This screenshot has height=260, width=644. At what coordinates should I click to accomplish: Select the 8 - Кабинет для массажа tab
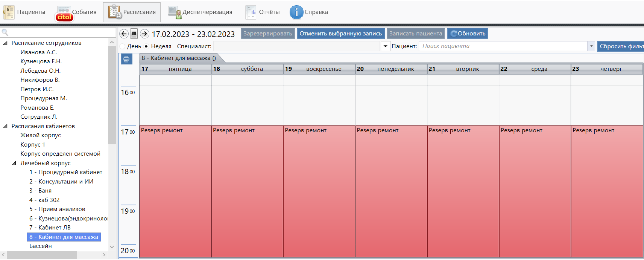click(x=179, y=58)
